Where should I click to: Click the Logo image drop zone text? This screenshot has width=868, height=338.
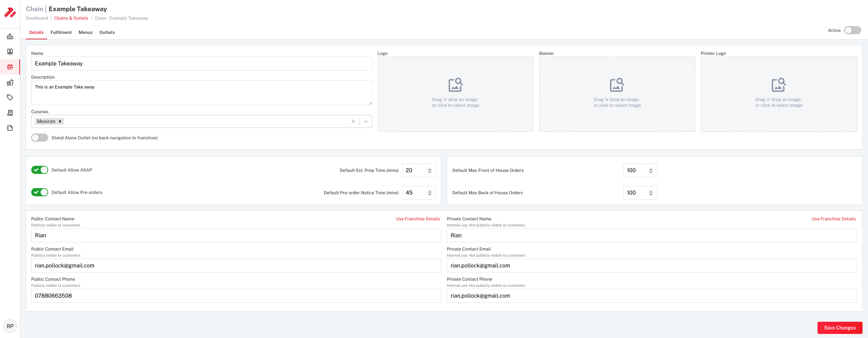tap(455, 102)
